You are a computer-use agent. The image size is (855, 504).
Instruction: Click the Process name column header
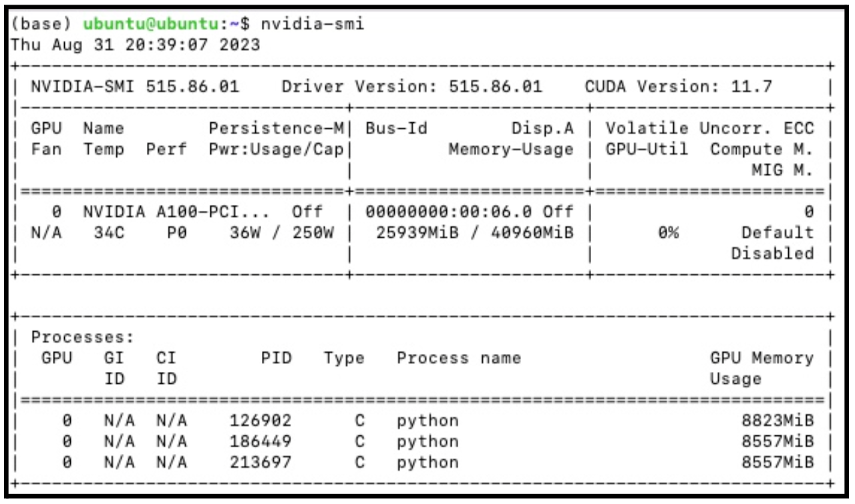point(458,358)
